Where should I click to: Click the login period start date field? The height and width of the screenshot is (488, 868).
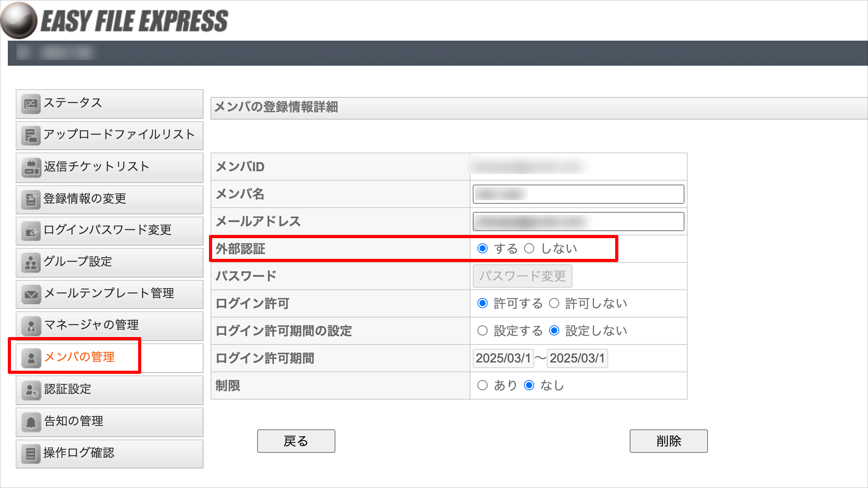tap(503, 358)
